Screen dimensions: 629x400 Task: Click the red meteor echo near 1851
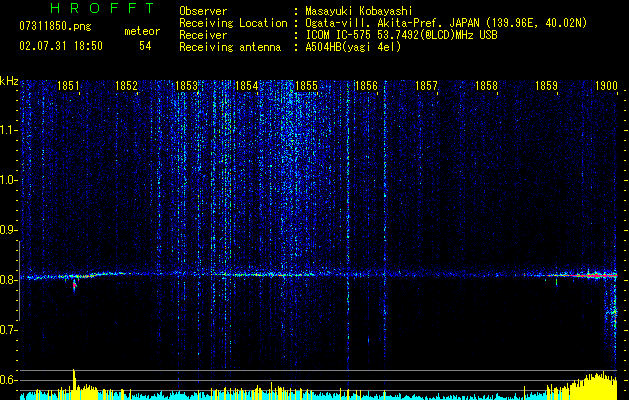point(74,286)
